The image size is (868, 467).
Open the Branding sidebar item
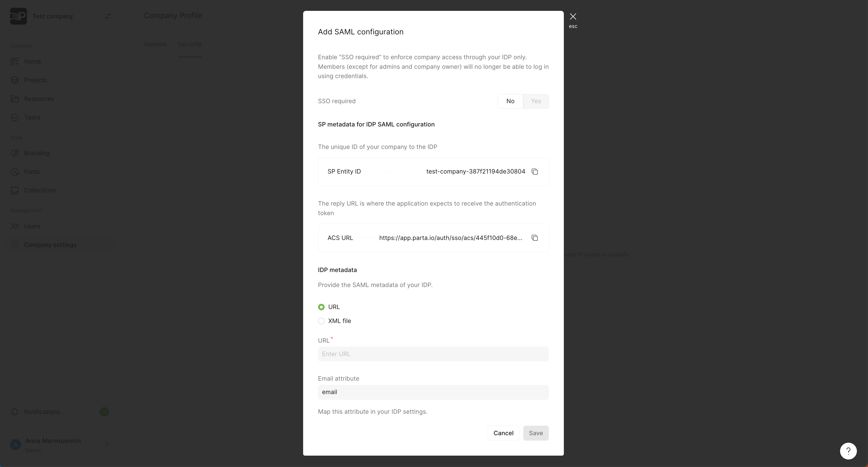coord(36,153)
